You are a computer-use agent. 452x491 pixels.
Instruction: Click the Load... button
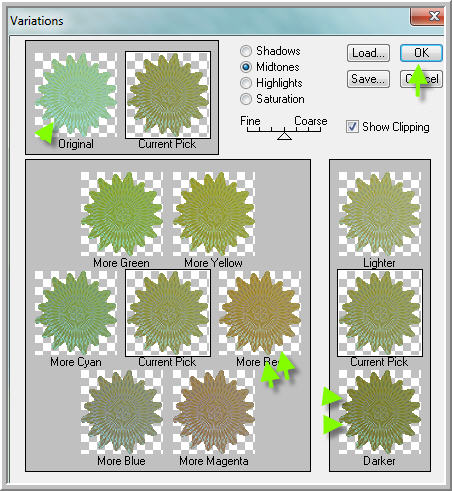(368, 53)
